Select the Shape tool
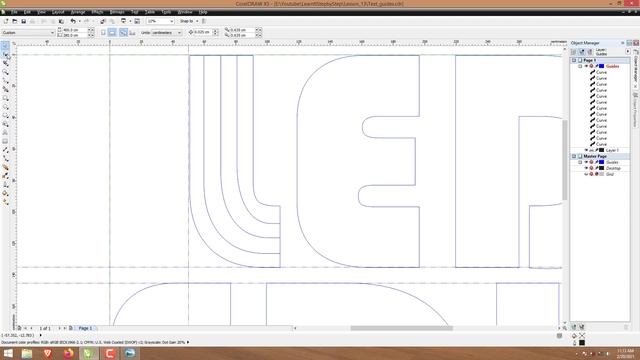The width and height of the screenshot is (640, 360). click(5, 54)
